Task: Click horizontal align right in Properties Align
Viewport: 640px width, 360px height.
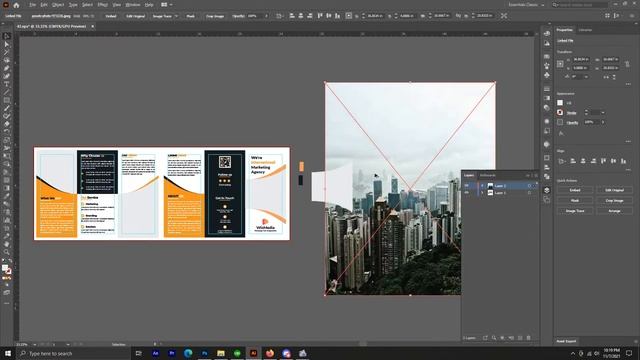Action: (x=593, y=161)
